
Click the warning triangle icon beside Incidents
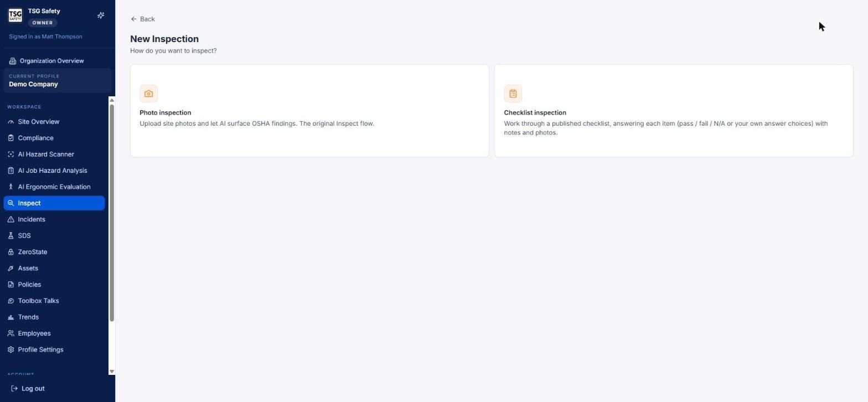coord(11,220)
